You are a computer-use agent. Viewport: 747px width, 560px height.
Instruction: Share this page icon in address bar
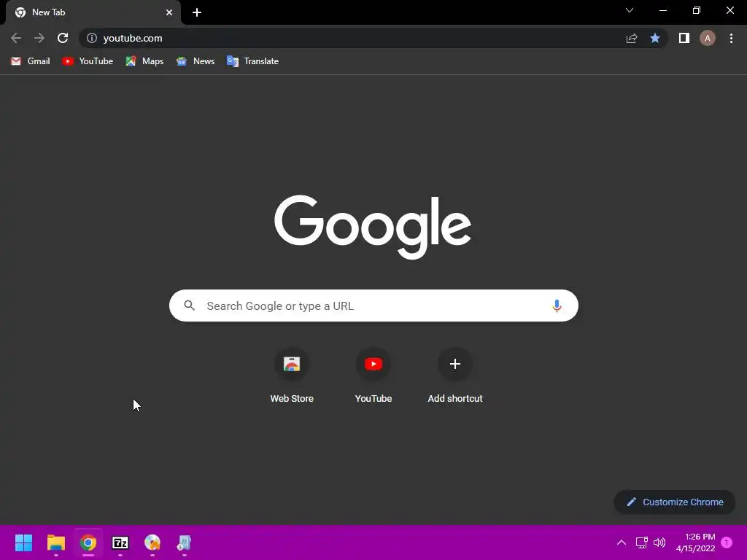[632, 38]
